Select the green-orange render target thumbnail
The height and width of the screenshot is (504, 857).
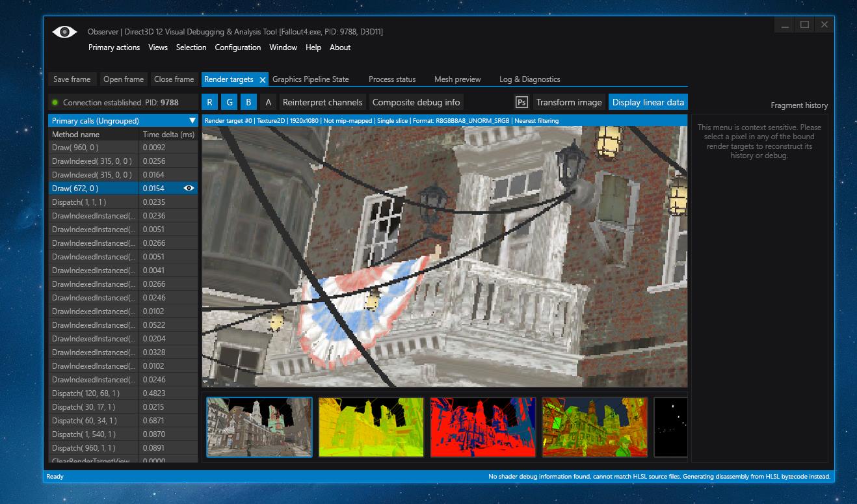tap(595, 427)
